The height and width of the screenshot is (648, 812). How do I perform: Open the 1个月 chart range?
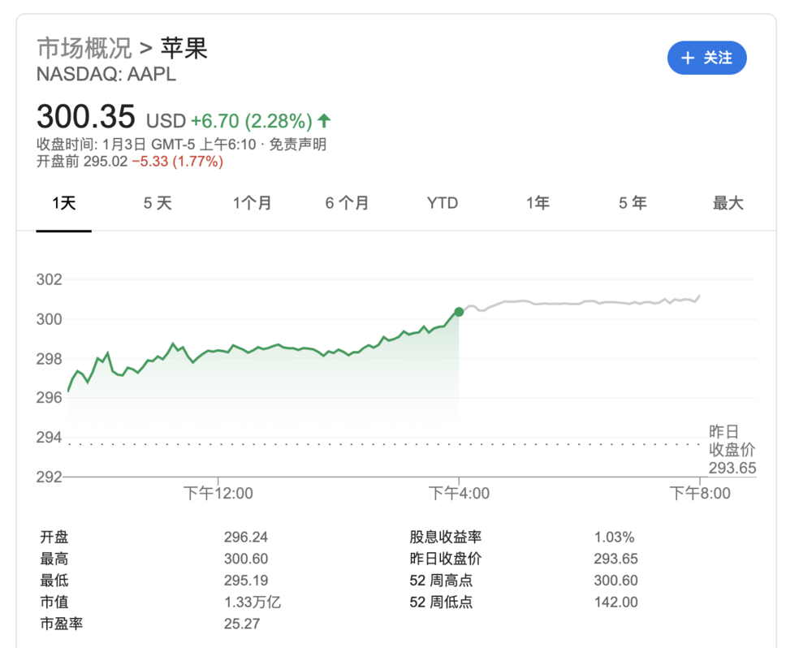pos(253,203)
